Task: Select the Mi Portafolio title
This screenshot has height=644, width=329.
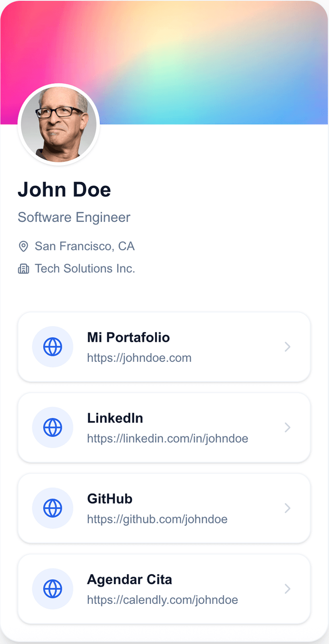Action: pos(128,338)
